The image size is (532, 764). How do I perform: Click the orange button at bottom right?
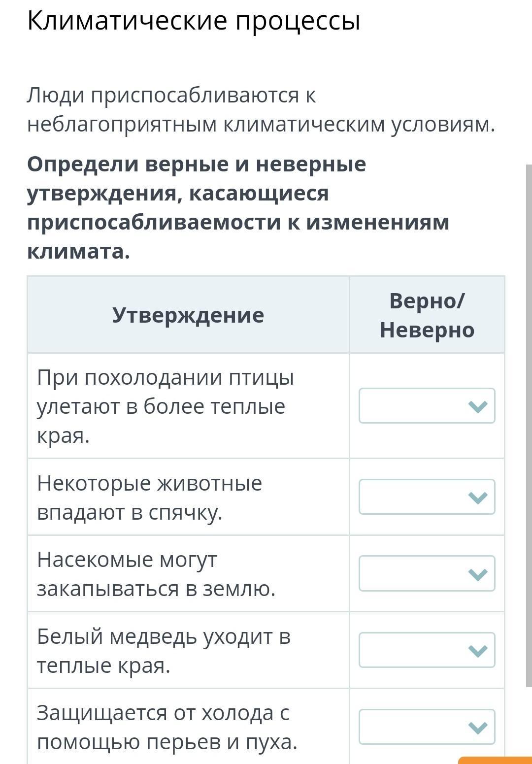point(495,760)
